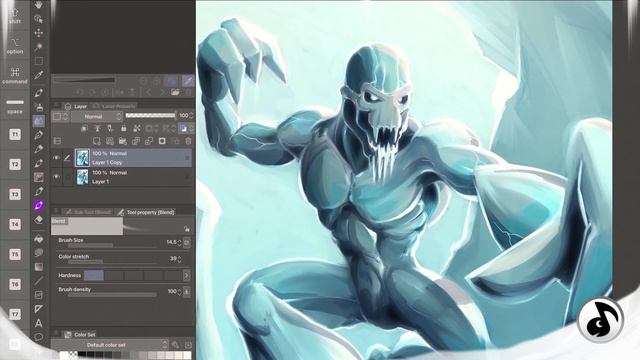Screen dimensions: 640x360
Task: Switch to the Sub Tool [Blend] tab
Action: click(88, 212)
